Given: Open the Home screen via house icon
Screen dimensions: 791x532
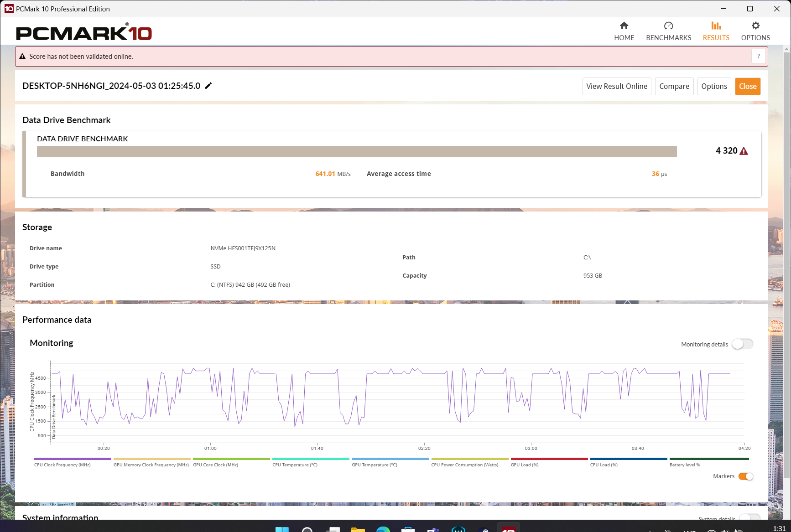Looking at the screenshot, I should pos(624,26).
